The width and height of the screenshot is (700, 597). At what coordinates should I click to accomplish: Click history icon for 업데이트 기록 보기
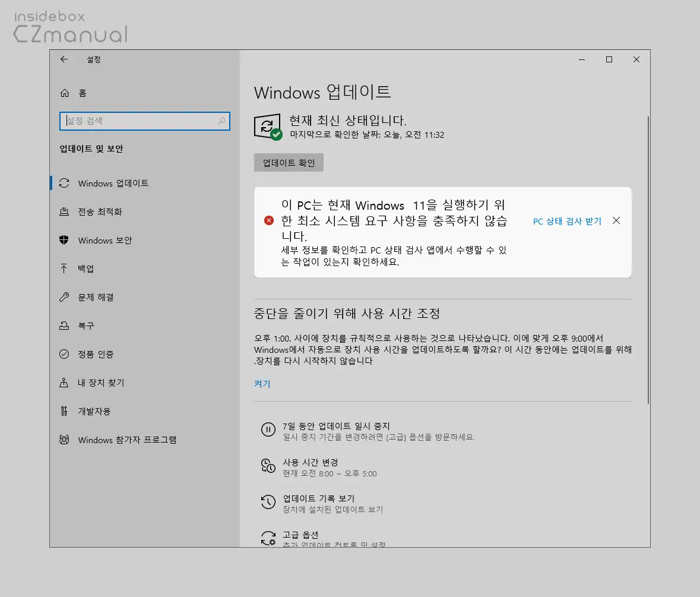268,502
